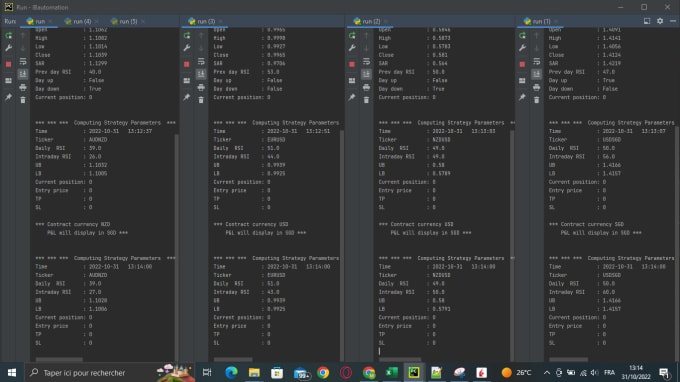Stop the process in the USDSGD pane
Image resolution: width=680 pixels, height=382 pixels.
[522, 64]
